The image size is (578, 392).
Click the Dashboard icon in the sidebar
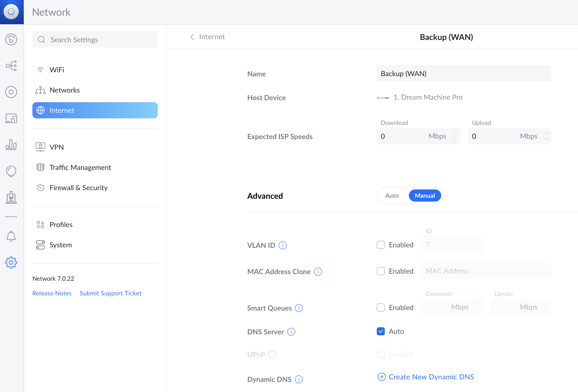[x=11, y=39]
